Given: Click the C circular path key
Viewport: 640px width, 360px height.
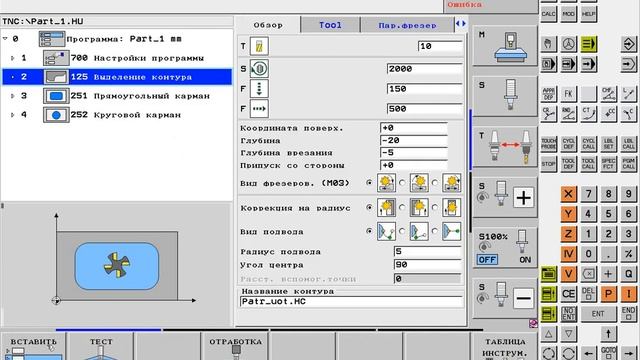Looking at the screenshot, I should 629,114.
